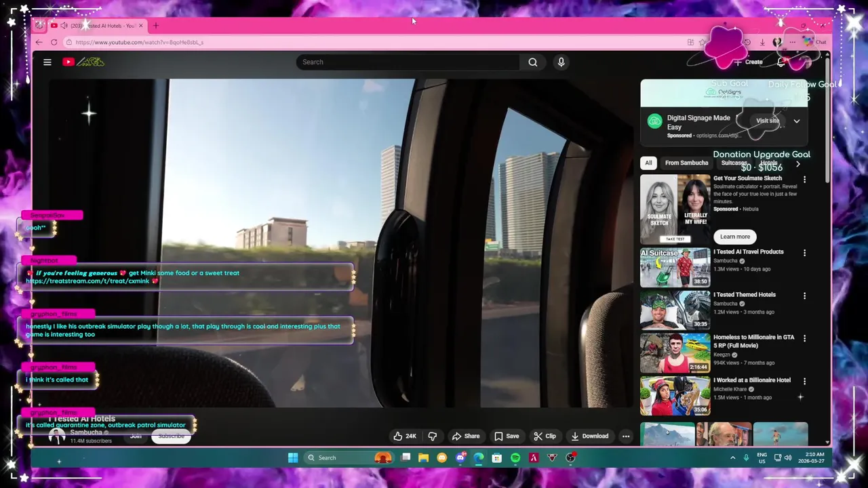
Task: Open Microsoft Store from taskbar
Action: [x=497, y=457]
